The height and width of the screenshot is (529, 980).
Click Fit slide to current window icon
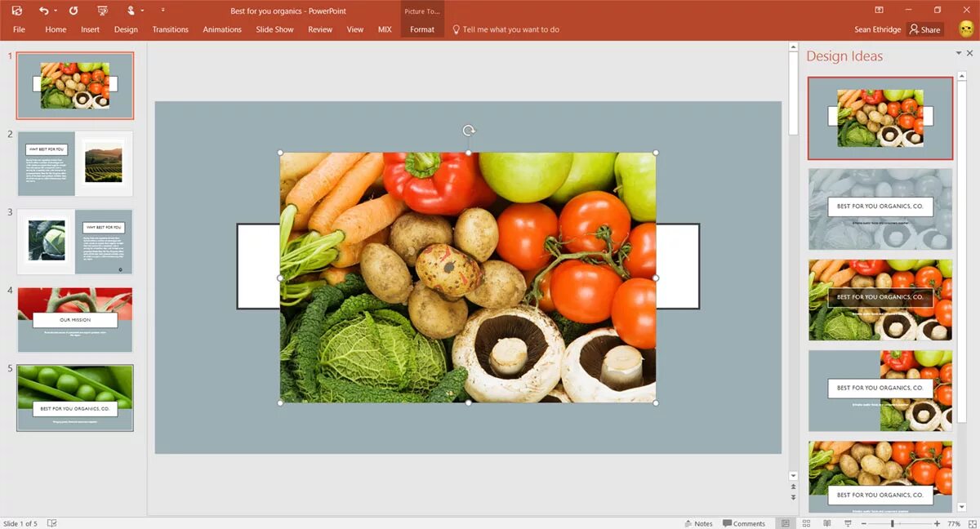click(x=971, y=523)
